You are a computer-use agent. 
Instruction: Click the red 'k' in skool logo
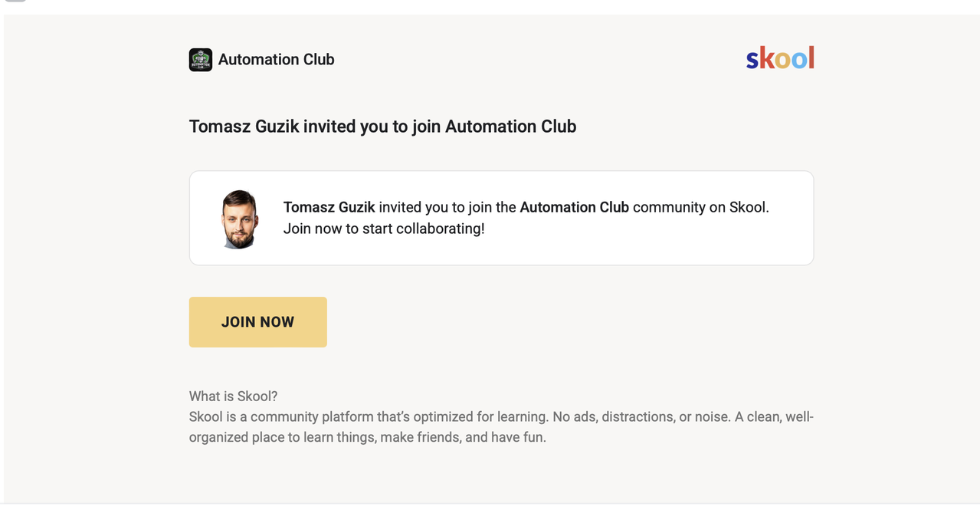[x=766, y=58]
